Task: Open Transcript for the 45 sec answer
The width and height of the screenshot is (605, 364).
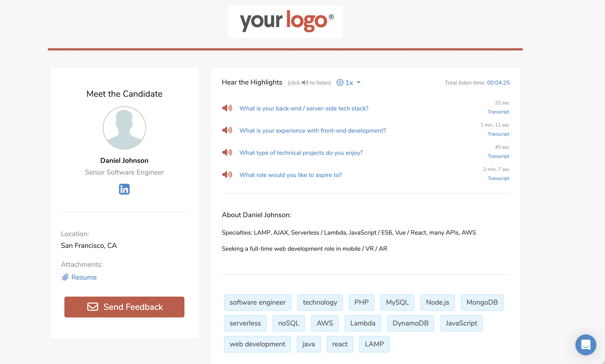Action: (x=498, y=156)
